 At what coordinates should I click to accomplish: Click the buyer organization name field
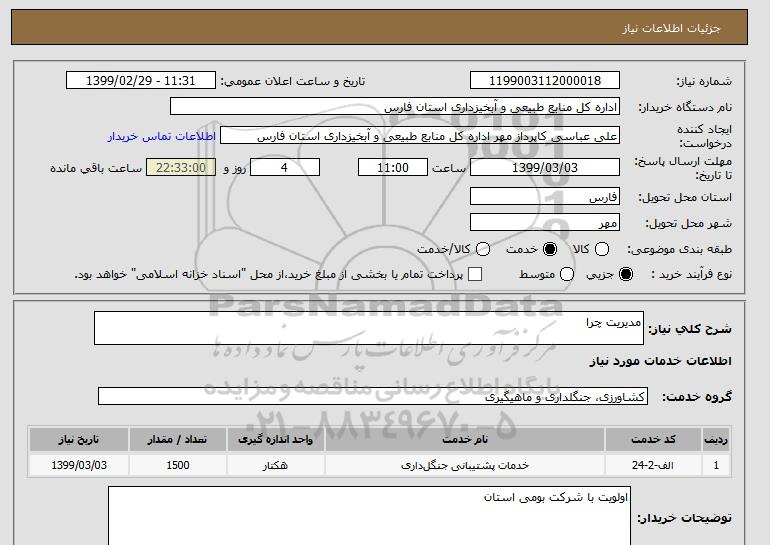point(395,107)
